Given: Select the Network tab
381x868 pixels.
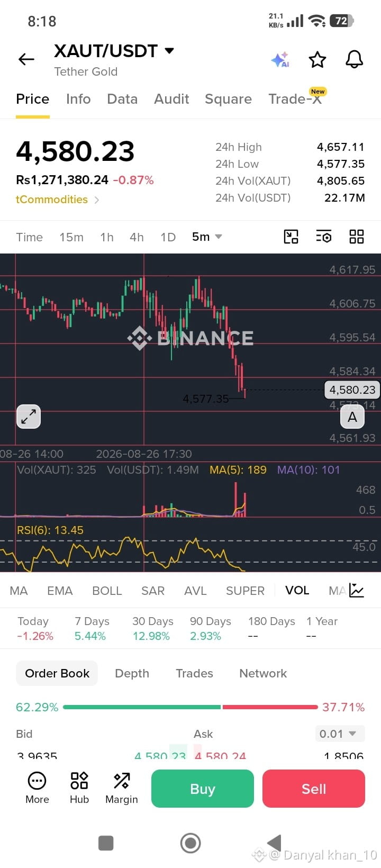Looking at the screenshot, I should coord(263,673).
